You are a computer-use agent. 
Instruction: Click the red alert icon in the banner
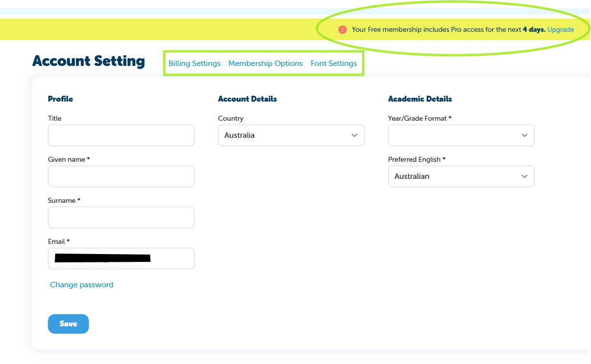[342, 29]
